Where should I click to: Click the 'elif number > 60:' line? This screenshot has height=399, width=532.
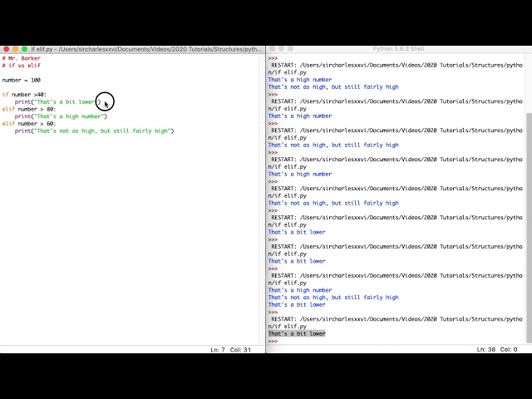29,124
